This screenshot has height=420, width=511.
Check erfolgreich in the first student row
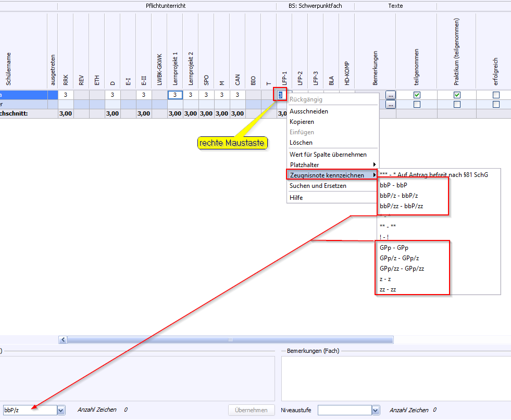click(x=496, y=95)
